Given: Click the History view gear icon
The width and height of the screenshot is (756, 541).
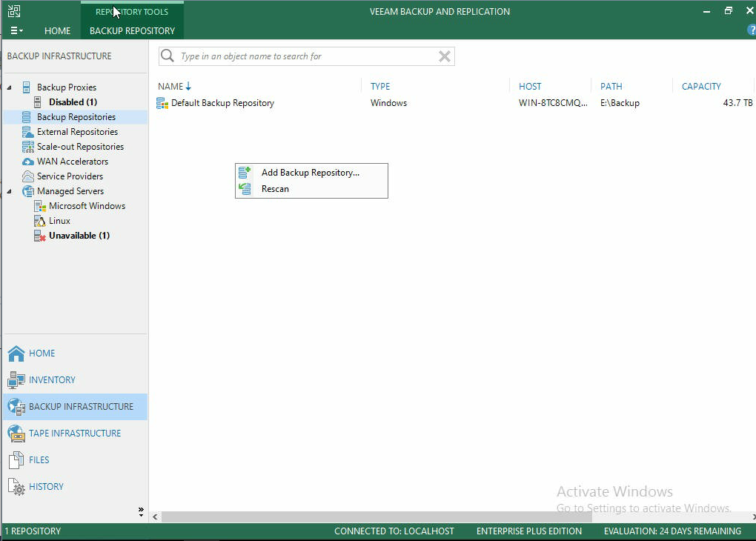Looking at the screenshot, I should (x=16, y=487).
